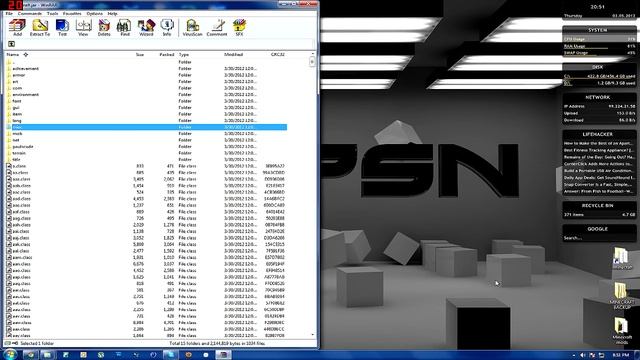Open the Tools menu
This screenshot has width=640, height=360.
point(52,13)
